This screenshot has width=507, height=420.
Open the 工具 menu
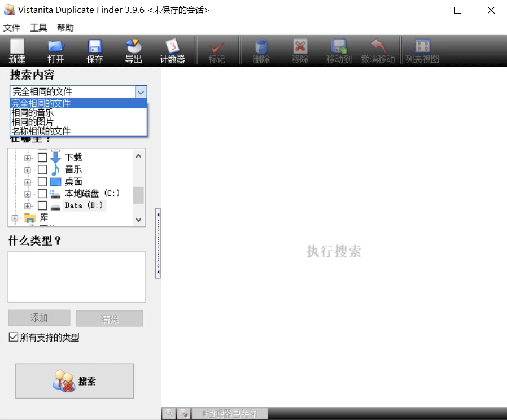click(38, 28)
